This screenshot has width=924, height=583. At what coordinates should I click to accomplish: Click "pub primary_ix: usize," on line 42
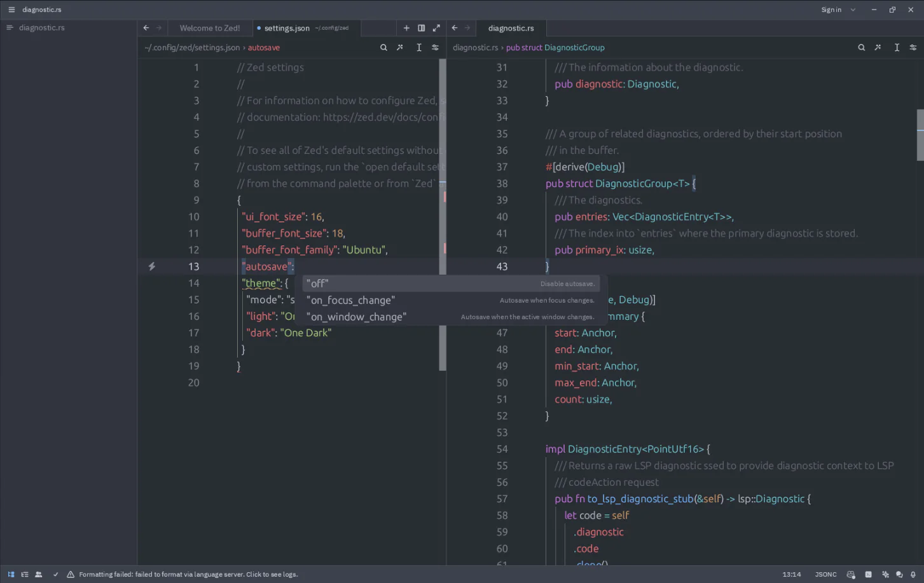pos(604,250)
